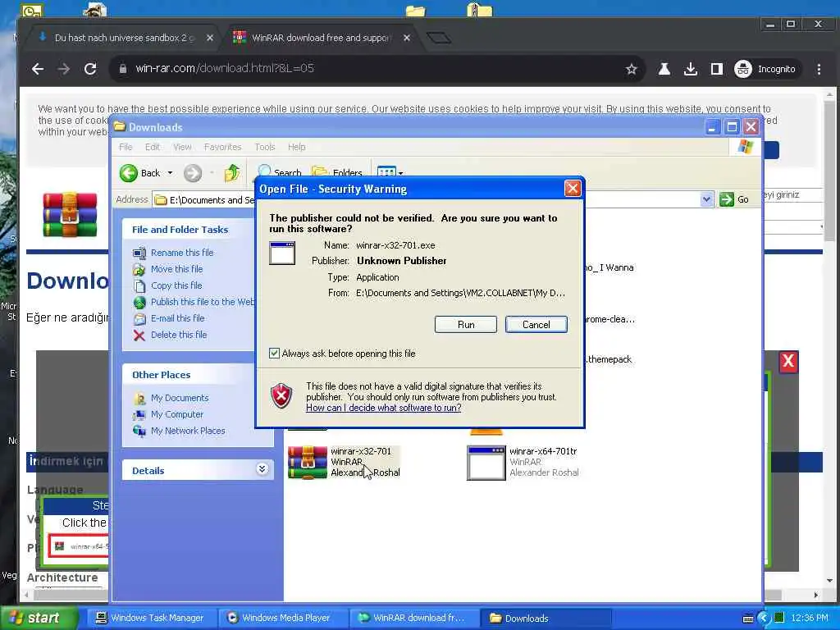Image resolution: width=840 pixels, height=630 pixels.
Task: Click the Forward arrow in Downloads window
Action: 193,173
